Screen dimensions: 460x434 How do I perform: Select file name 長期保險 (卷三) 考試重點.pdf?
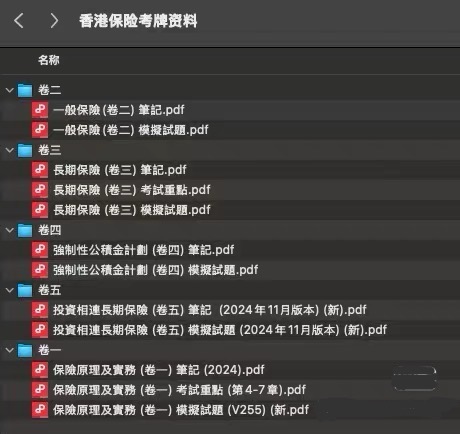click(x=132, y=190)
